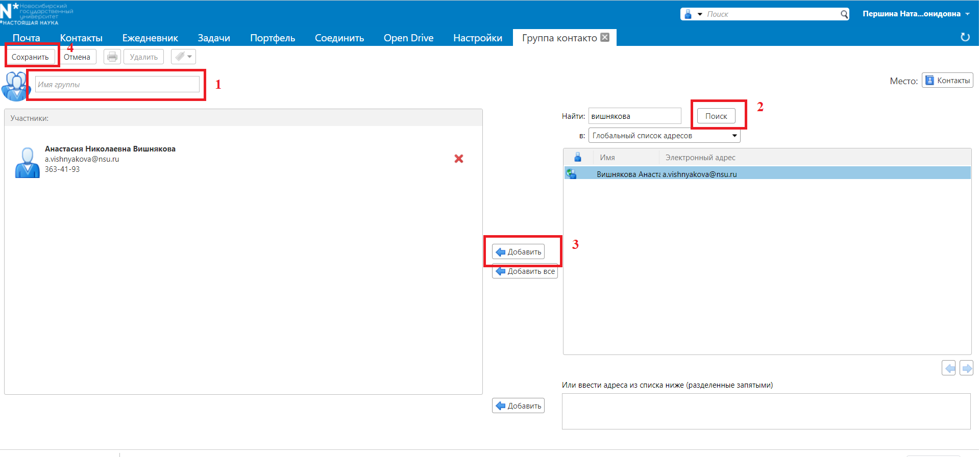The image size is (980, 457).
Task: Click the magnifier icon in the top search
Action: click(844, 14)
